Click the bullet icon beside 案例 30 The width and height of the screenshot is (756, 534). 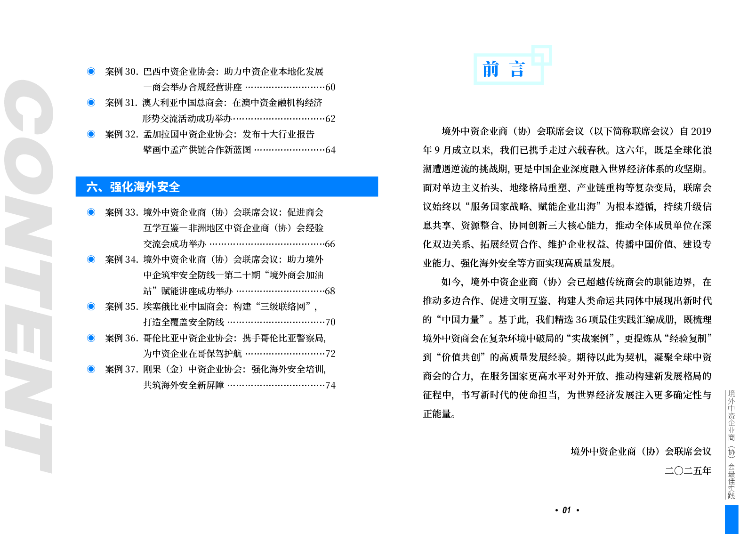click(x=91, y=72)
